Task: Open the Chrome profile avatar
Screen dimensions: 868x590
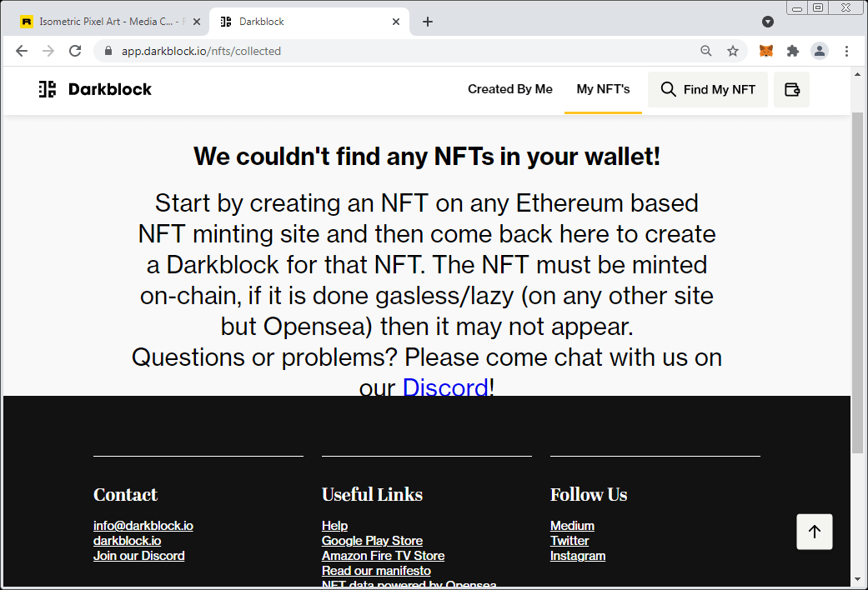Action: coord(820,51)
